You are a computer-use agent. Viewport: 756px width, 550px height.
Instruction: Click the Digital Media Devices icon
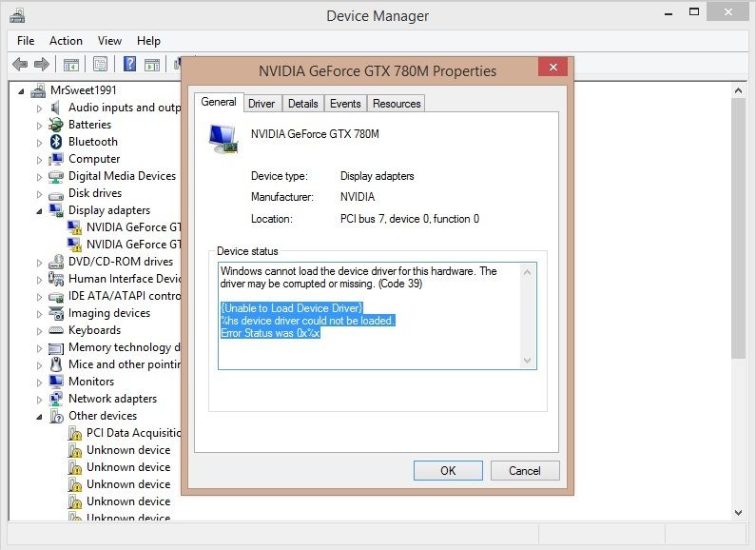coord(56,177)
